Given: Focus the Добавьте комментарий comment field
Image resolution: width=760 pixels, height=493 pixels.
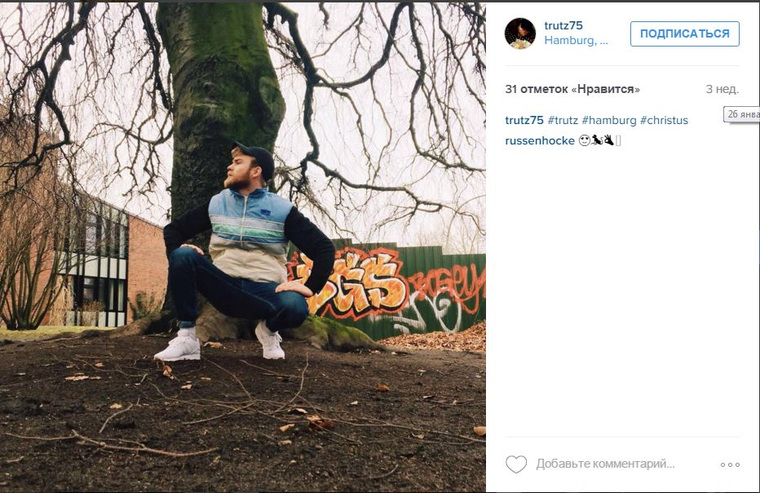Looking at the screenshot, I should tap(605, 464).
